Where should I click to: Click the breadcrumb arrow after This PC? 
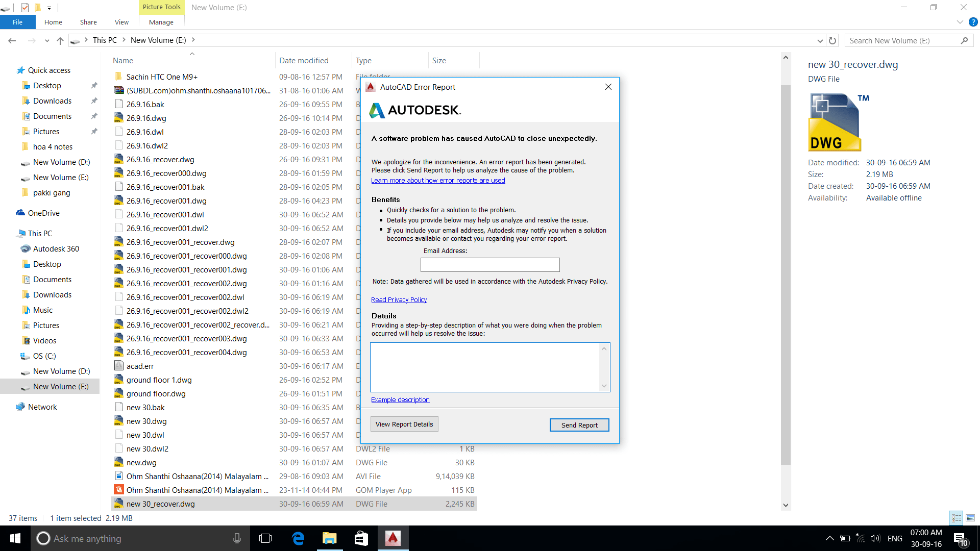(x=124, y=40)
